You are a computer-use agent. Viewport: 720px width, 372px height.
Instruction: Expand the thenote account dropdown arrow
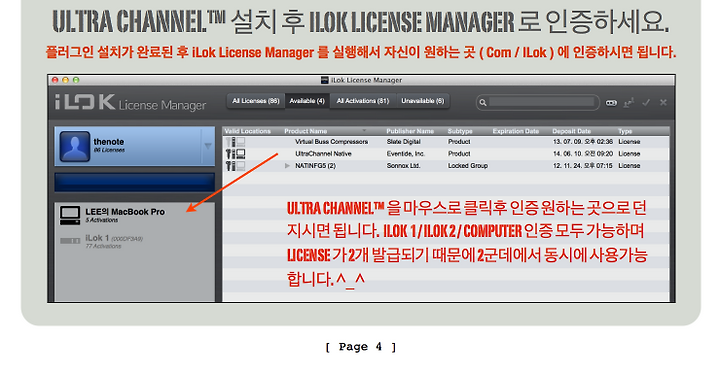pos(208,146)
